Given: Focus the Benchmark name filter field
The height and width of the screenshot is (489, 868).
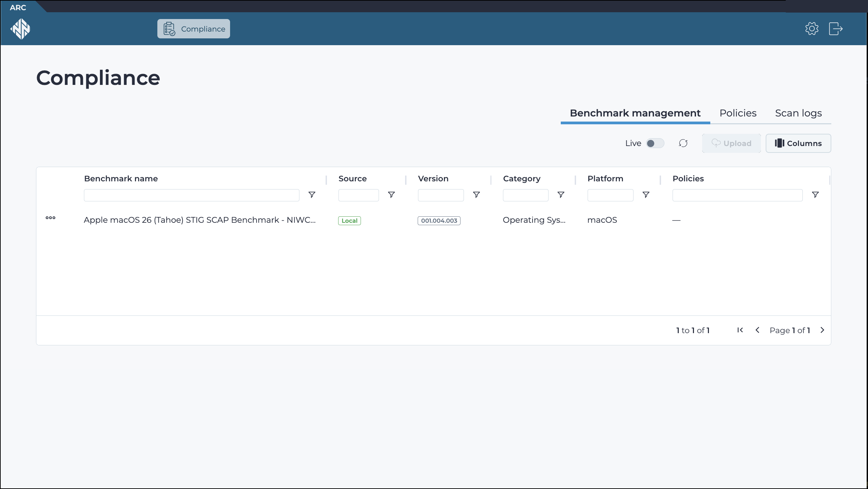Looking at the screenshot, I should (x=192, y=195).
